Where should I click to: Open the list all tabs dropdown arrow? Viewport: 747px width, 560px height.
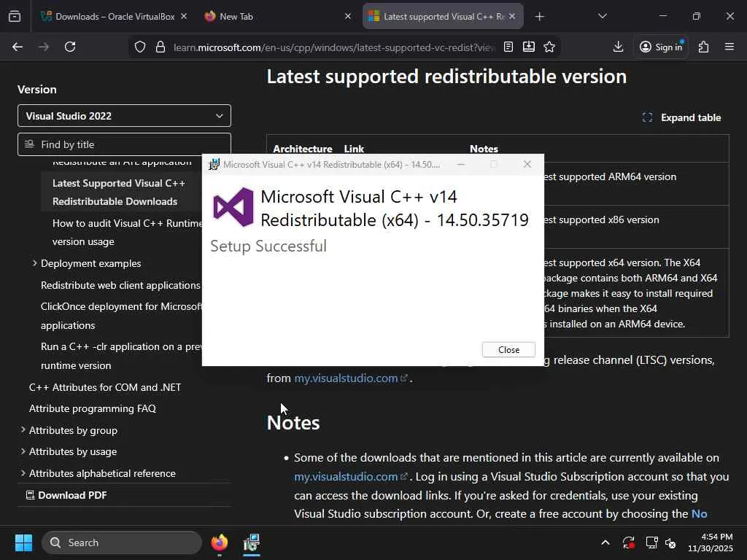click(x=602, y=17)
